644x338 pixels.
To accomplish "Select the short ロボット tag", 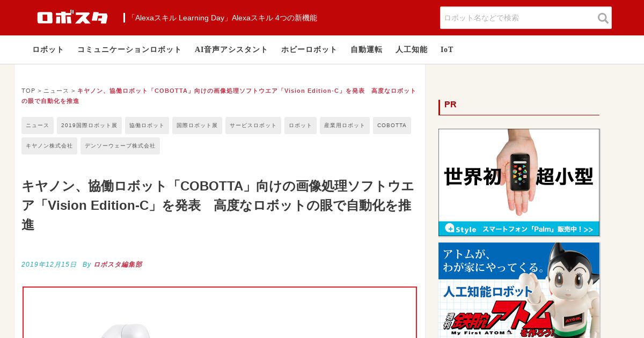I will pyautogui.click(x=301, y=126).
